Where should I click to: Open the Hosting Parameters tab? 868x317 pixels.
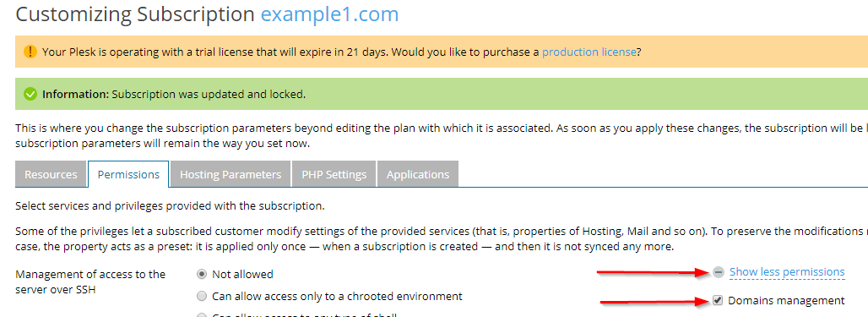(x=231, y=174)
